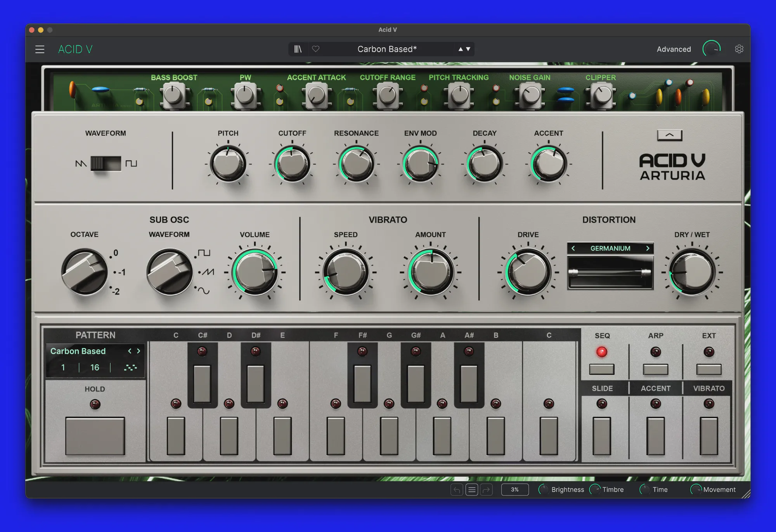The height and width of the screenshot is (532, 776).
Task: Open the Carbon Based preset name dropdown
Action: click(387, 49)
